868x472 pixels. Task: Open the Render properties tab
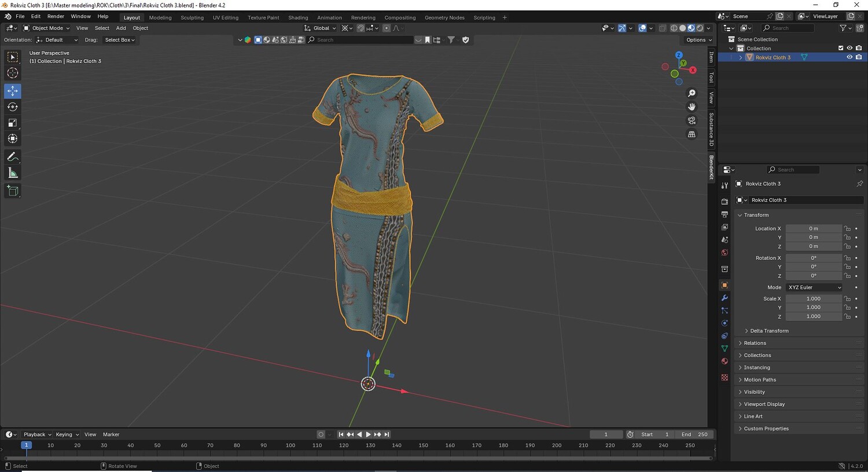pyautogui.click(x=724, y=202)
